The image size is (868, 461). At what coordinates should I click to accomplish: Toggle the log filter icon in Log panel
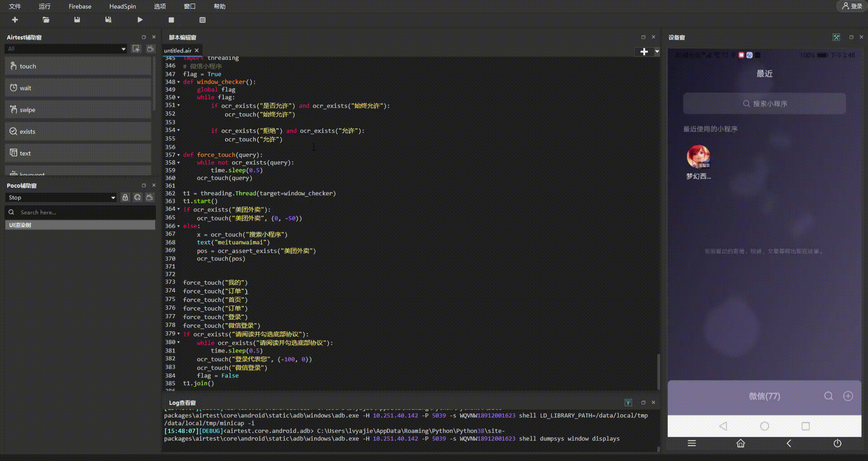tap(628, 402)
